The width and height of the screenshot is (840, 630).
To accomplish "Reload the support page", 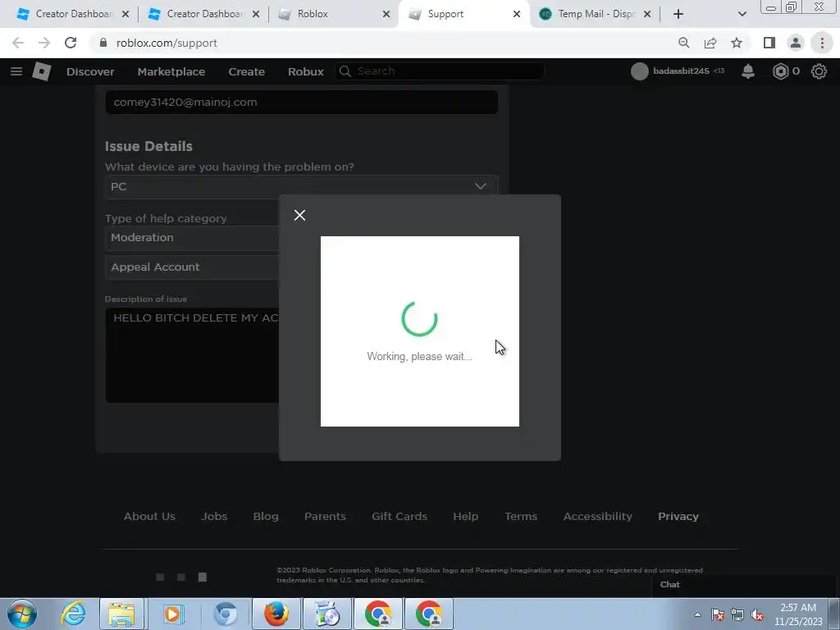I will pos(71,43).
